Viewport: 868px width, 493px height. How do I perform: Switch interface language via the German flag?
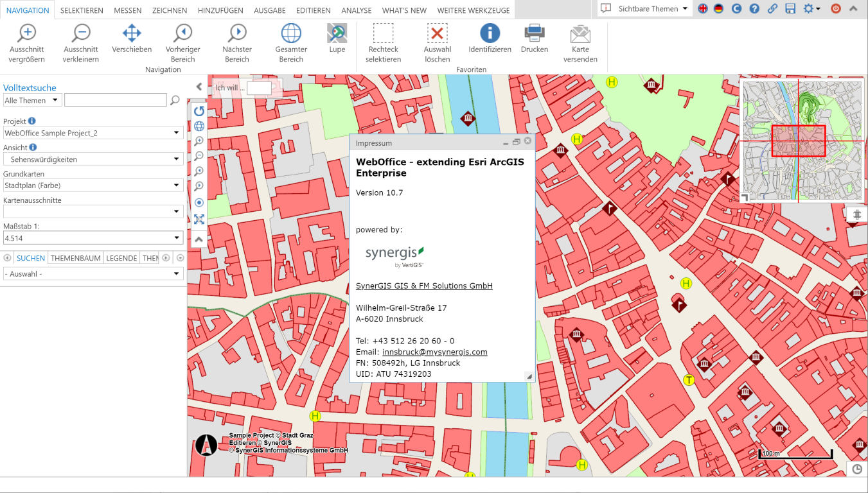coord(718,9)
